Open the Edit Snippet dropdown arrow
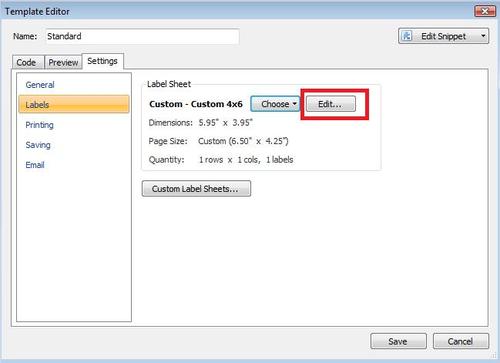 (x=483, y=36)
